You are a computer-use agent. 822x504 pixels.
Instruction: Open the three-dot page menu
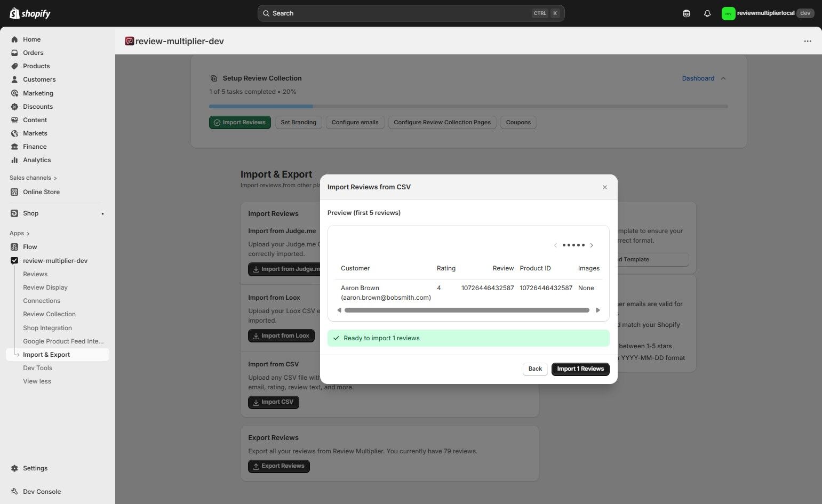pyautogui.click(x=808, y=41)
